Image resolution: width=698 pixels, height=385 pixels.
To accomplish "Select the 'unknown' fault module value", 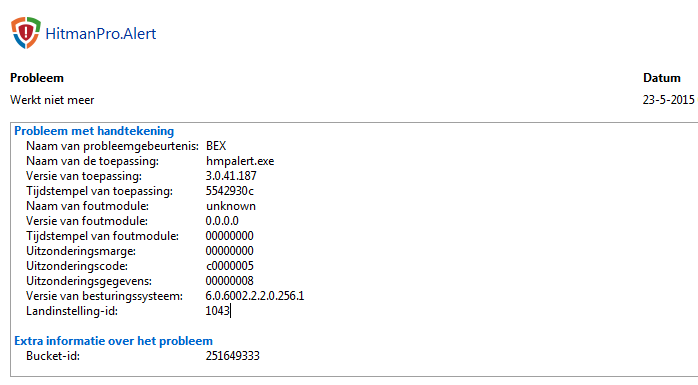I will coord(231,206).
